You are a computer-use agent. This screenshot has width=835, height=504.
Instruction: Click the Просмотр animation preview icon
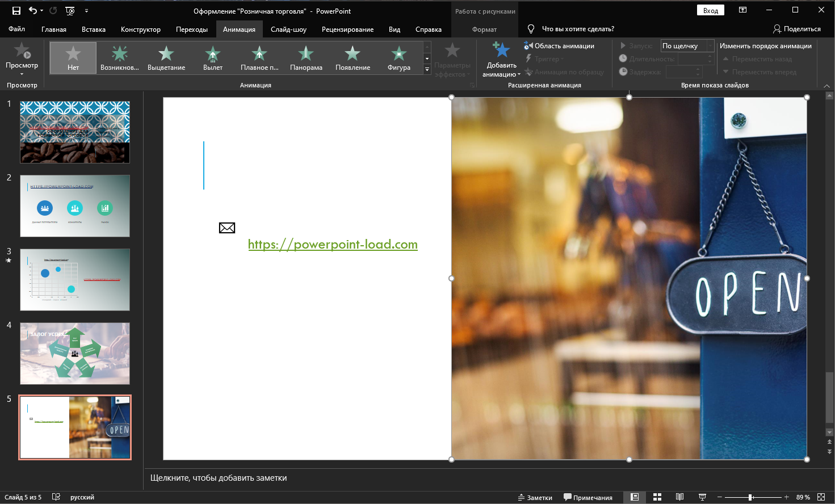pyautogui.click(x=22, y=52)
